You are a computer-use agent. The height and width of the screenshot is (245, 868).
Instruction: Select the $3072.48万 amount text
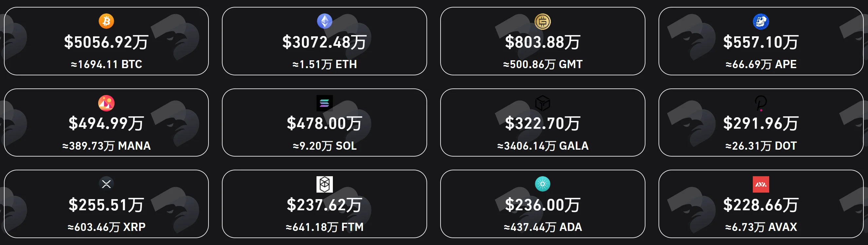pyautogui.click(x=324, y=43)
